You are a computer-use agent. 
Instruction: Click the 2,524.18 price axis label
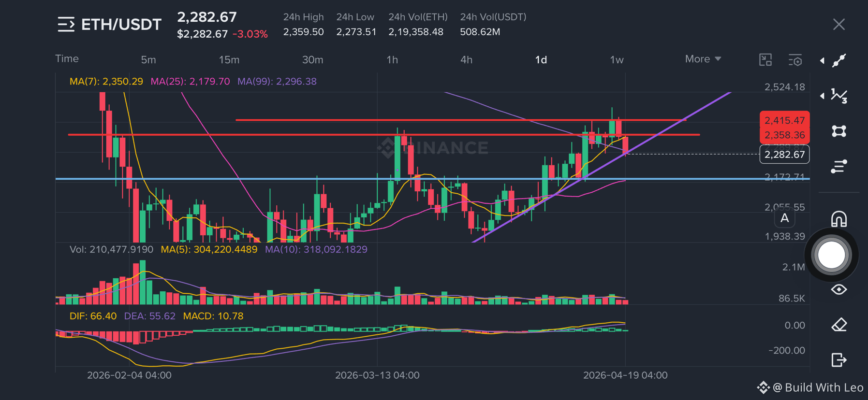click(784, 87)
